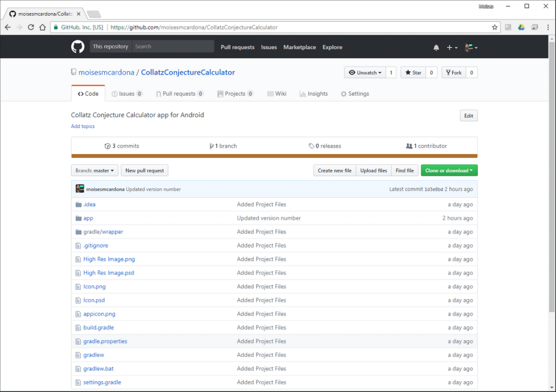Edit the repository description

tap(469, 116)
